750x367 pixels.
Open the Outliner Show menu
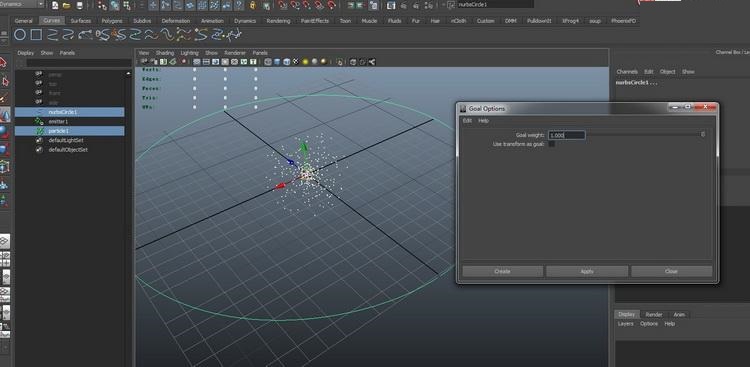[46, 53]
